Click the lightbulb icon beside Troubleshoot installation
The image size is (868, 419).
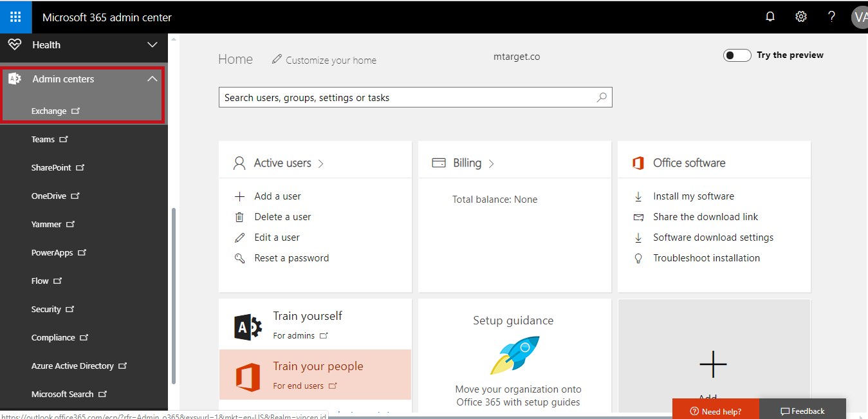(x=638, y=258)
